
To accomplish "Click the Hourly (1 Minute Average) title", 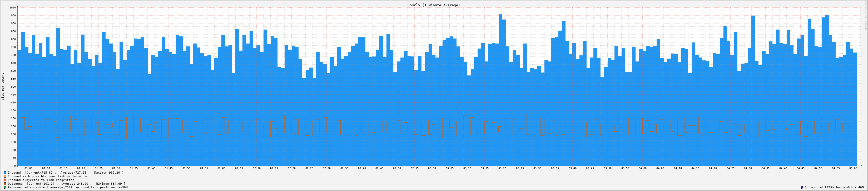I will coord(433,5).
